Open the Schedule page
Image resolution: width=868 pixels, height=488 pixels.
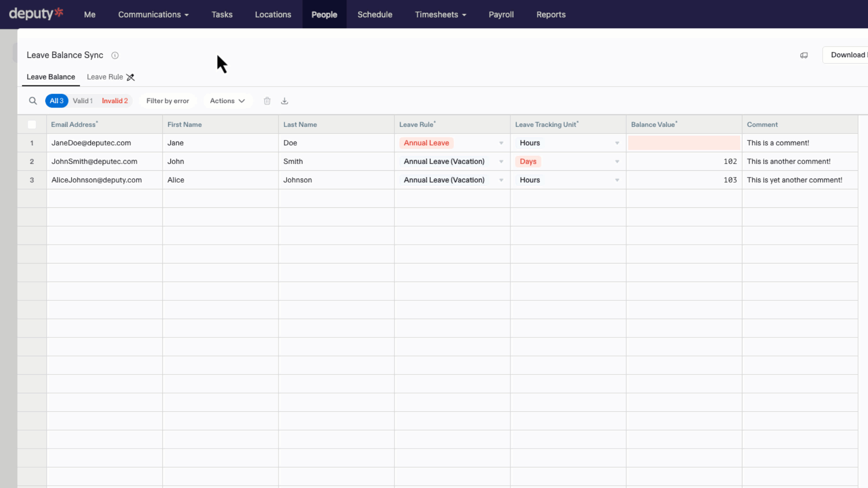(375, 14)
